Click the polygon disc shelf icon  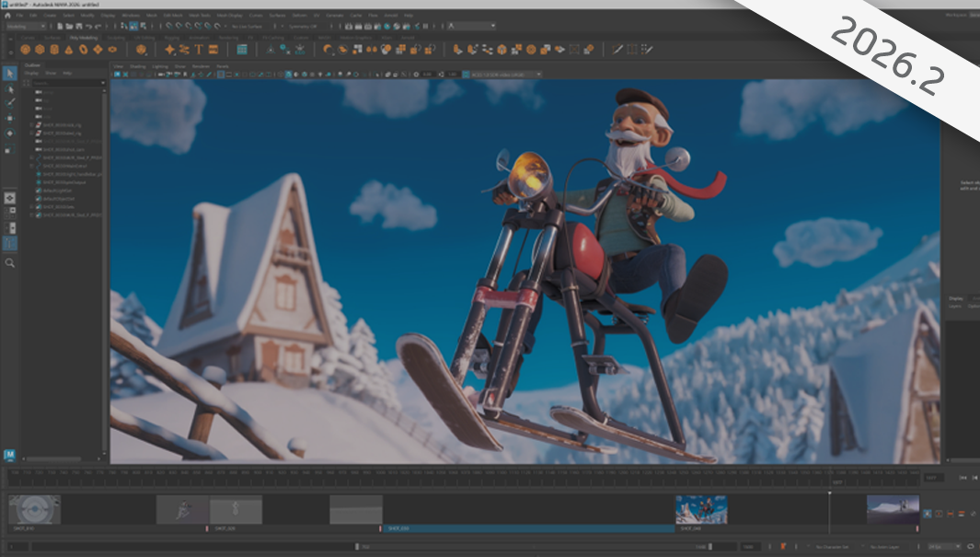pyautogui.click(x=112, y=50)
